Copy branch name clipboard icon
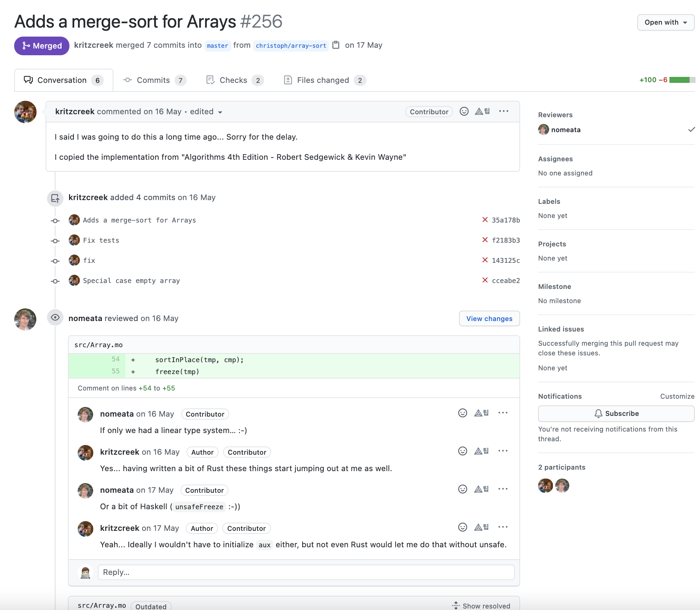 (x=336, y=45)
